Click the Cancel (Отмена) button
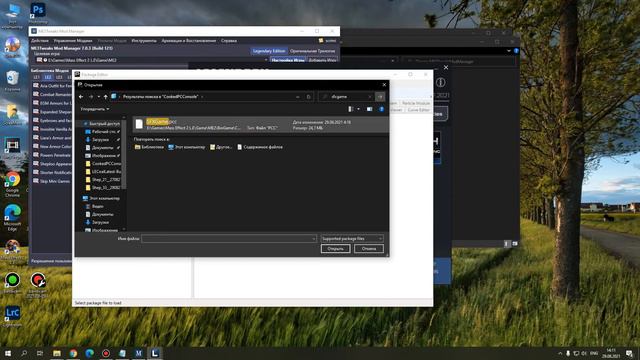 pyautogui.click(x=369, y=249)
